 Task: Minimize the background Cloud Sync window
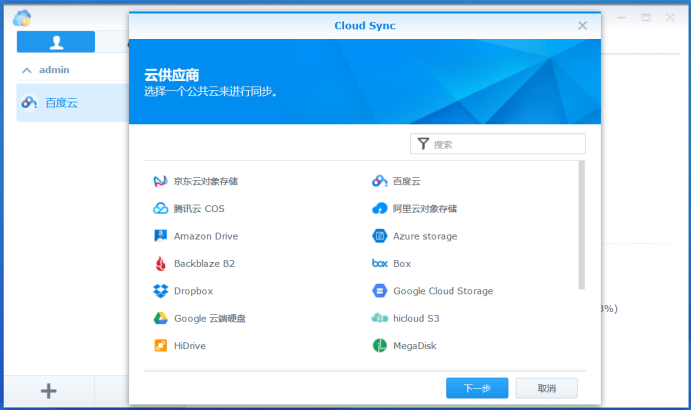621,18
